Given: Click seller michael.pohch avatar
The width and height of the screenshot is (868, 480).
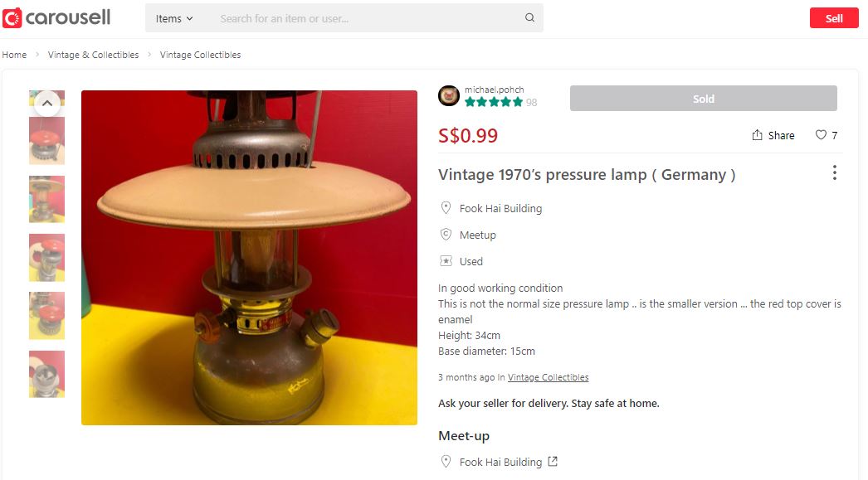Looking at the screenshot, I should (449, 95).
